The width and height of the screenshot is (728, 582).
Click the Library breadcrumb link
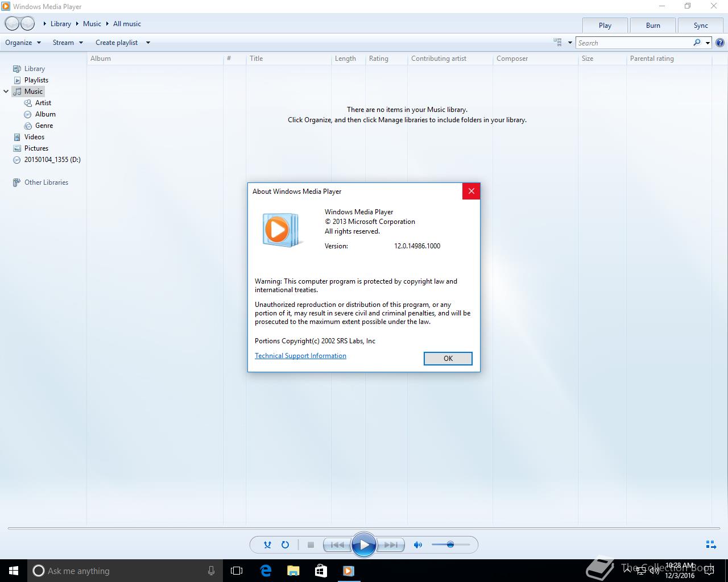(61, 24)
